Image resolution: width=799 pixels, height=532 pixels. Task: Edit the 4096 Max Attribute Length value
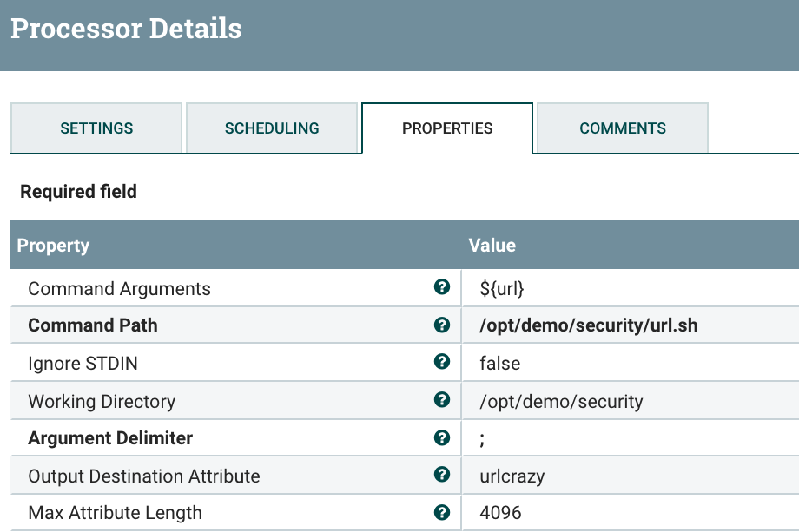click(501, 513)
